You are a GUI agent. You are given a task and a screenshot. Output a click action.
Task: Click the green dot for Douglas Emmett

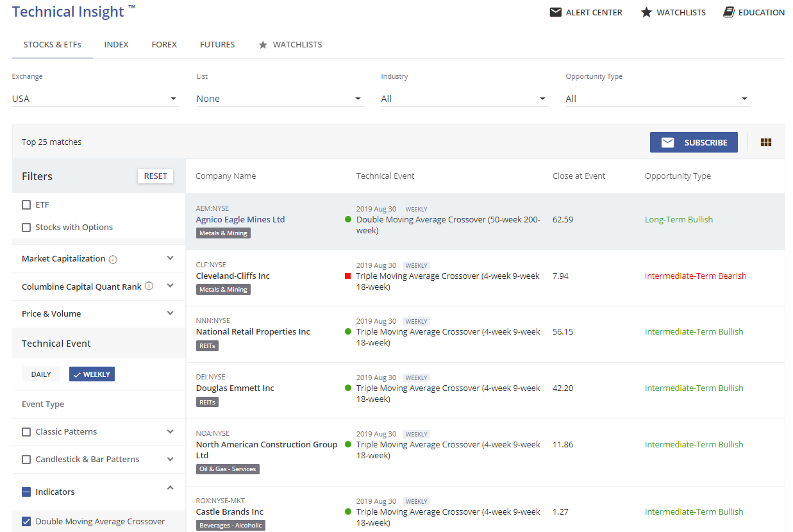(x=348, y=388)
